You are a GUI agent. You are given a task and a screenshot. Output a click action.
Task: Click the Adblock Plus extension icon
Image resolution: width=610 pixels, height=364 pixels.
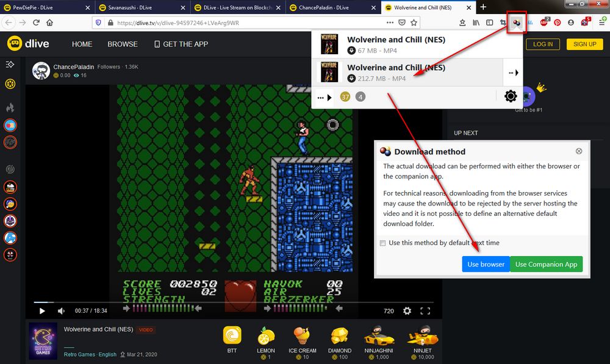tap(544, 22)
